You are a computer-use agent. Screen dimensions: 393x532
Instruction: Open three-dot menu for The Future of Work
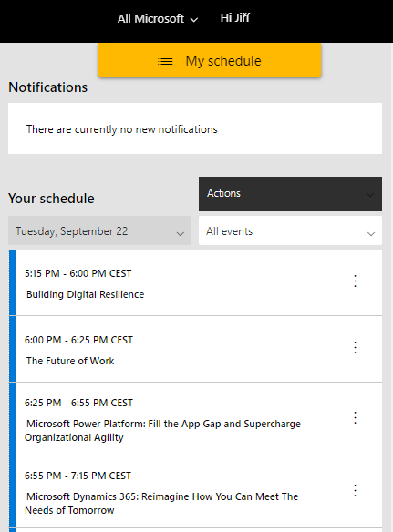point(355,348)
